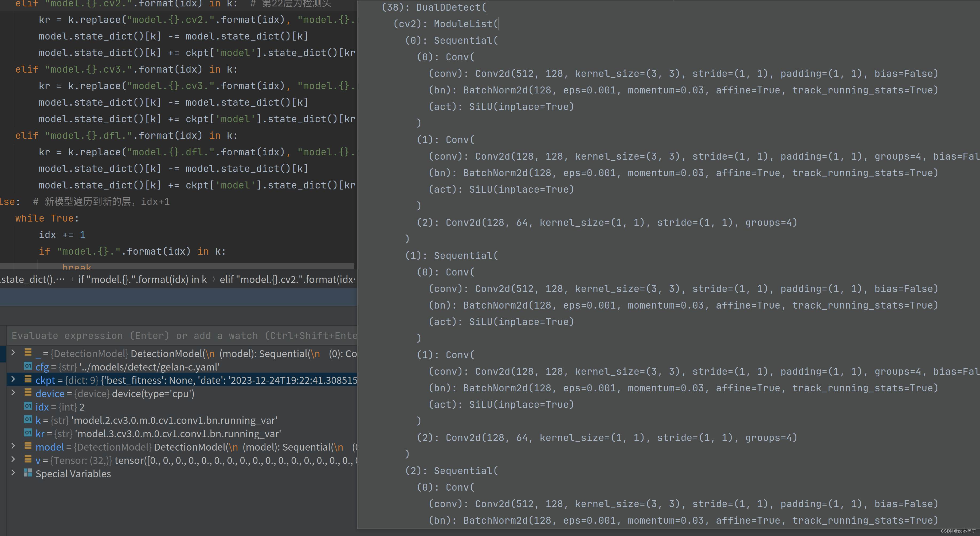Expand the Special Variables group

pos(13,473)
